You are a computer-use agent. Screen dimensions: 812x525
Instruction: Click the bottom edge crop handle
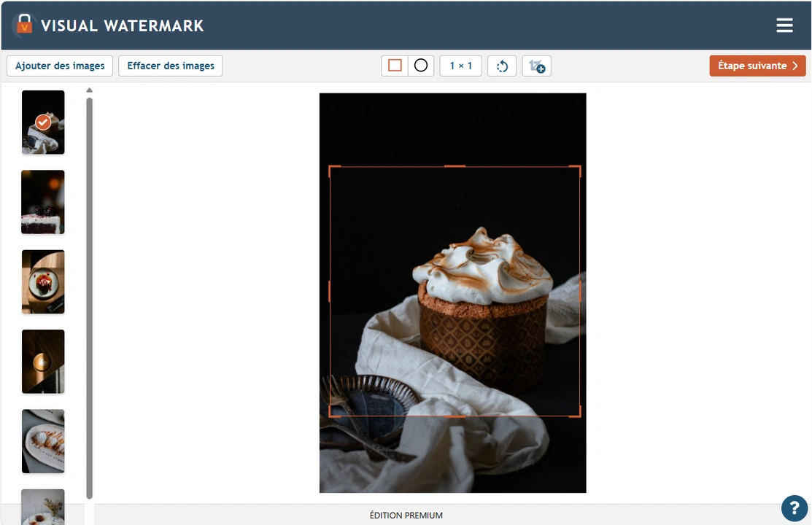[455, 416]
